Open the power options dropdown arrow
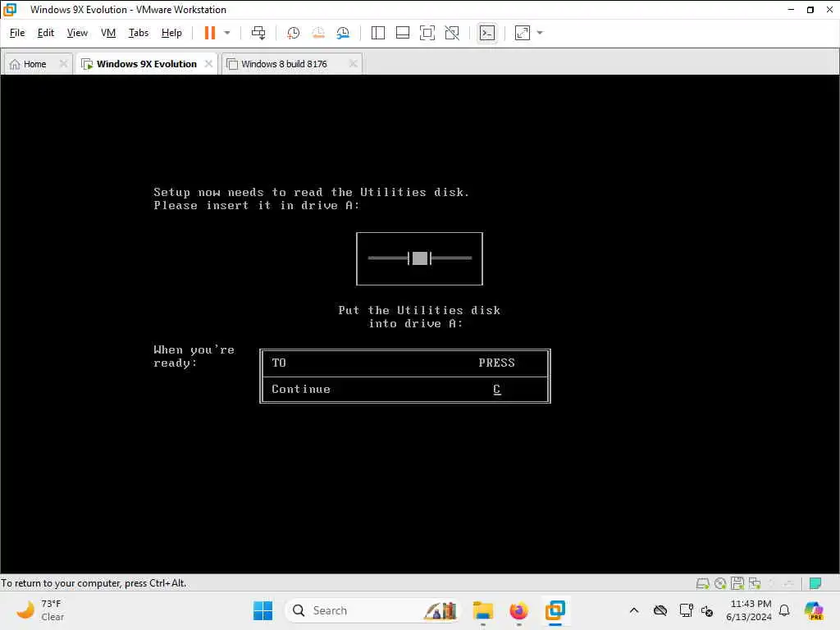This screenshot has width=840, height=630. tap(227, 33)
